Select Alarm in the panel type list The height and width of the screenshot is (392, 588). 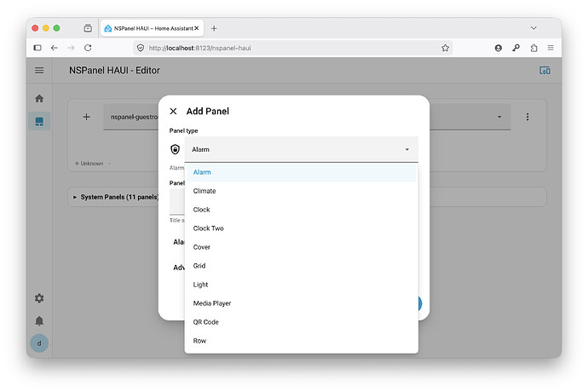[301, 172]
